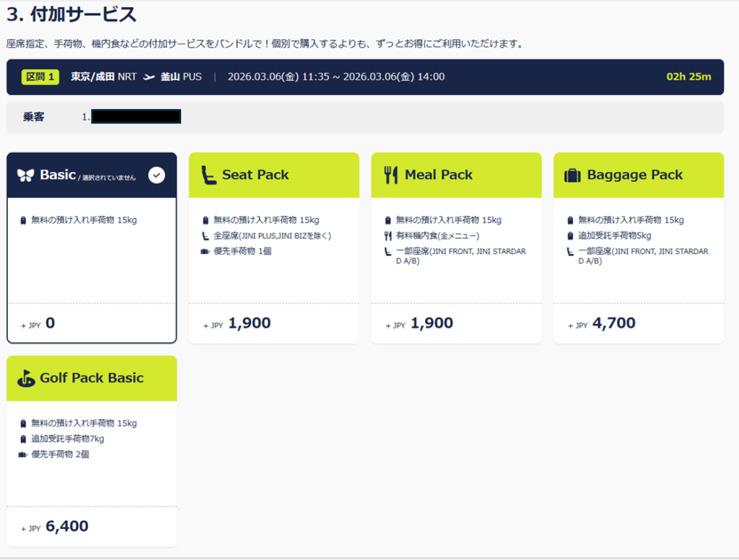This screenshot has width=739, height=560.
Task: Click the golf flag icon on Golf Pack Basic
Action: tap(26, 378)
